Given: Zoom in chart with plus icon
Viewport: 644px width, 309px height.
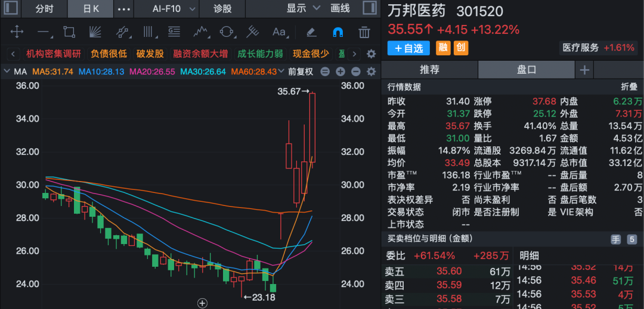Looking at the screenshot, I should coord(340,71).
